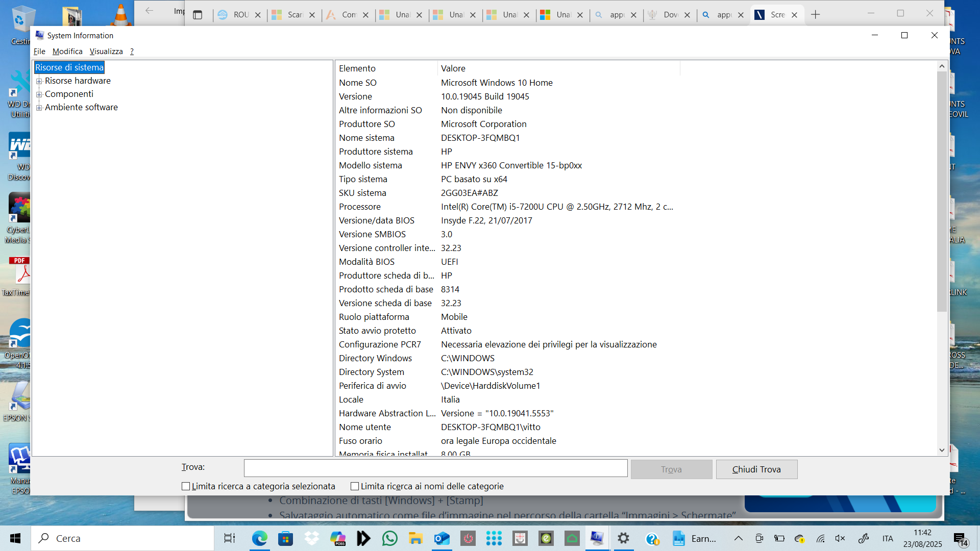Screen dimensions: 980x551
Task: Click the taskbar clock and date
Action: pos(922,538)
